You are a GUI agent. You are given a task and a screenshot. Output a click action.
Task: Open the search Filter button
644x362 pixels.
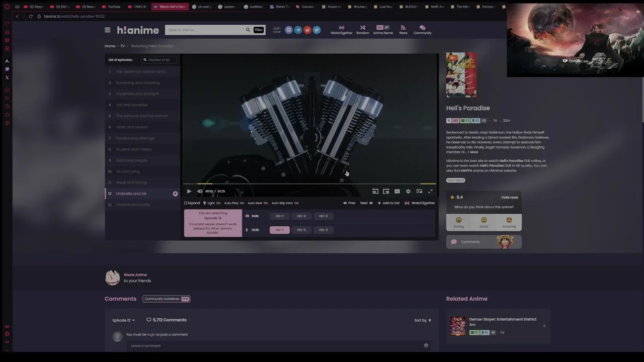(x=258, y=30)
